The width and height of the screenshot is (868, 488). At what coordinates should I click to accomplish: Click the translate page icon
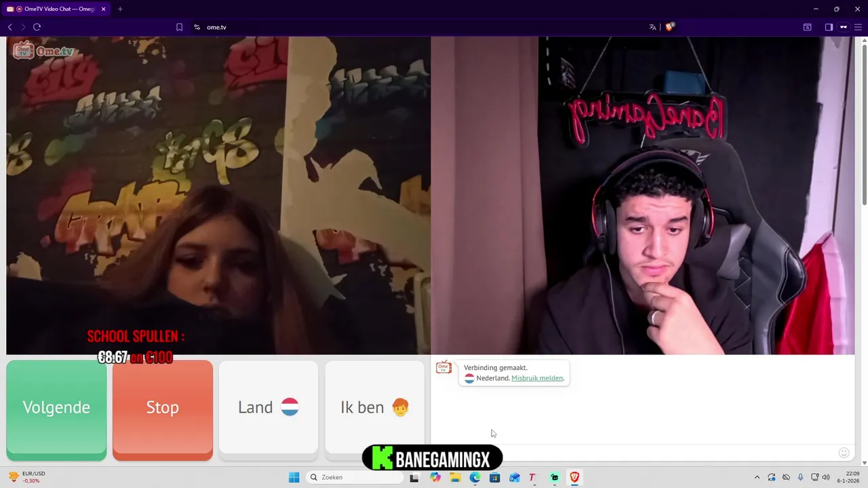point(652,27)
